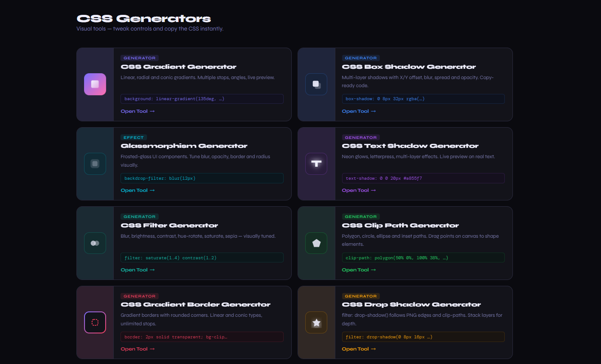Click the GENERATOR badge on Gradient Generator card
Viewport: 601px width, 364px height.
(139, 58)
